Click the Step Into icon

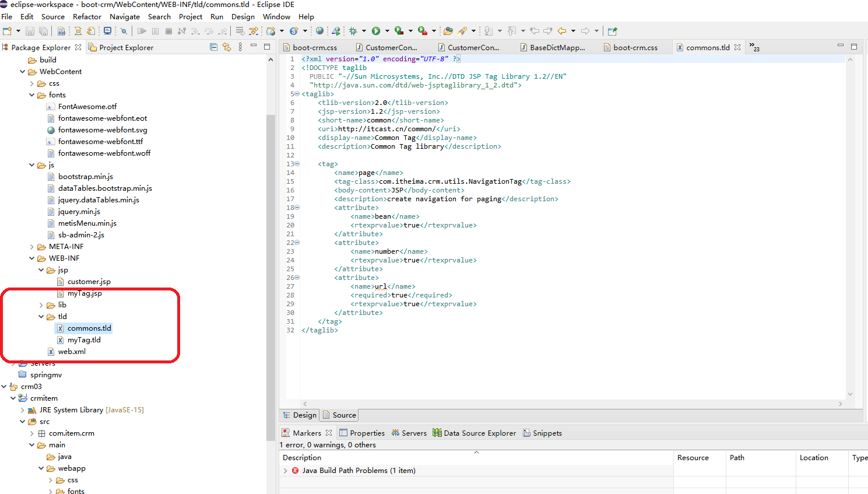(195, 31)
